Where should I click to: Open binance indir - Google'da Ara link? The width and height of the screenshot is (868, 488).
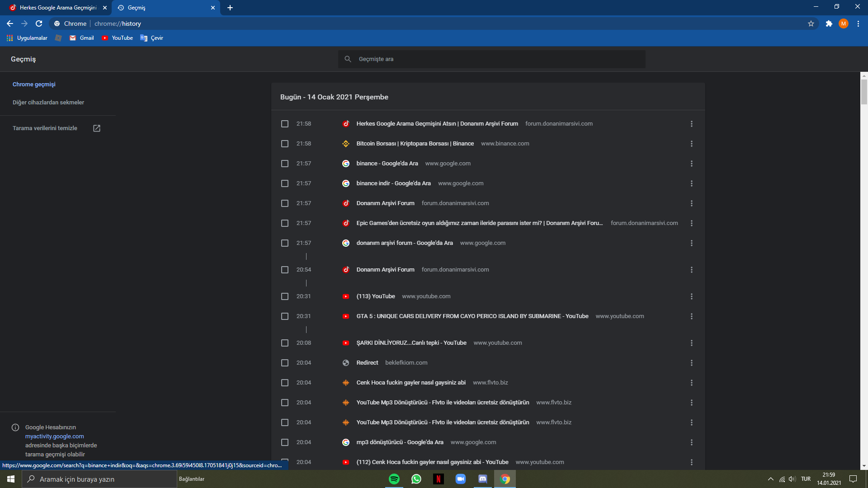click(x=393, y=183)
